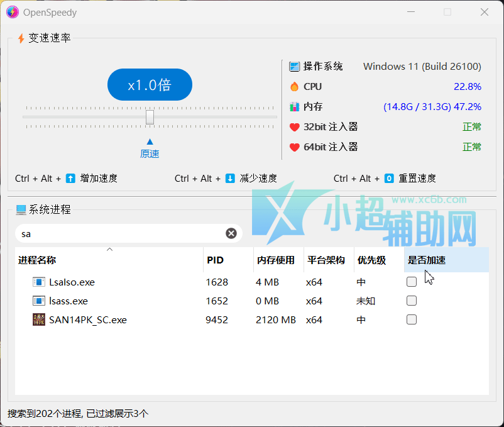Click the monitor icon next to 系统进程
This screenshot has height=427, width=504.
[21, 209]
